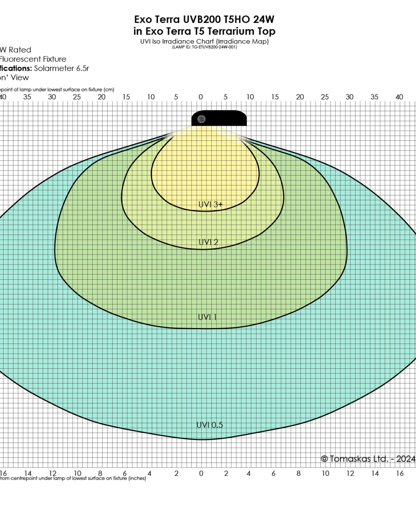Click the heading "in Exo Terra T5 Terrarium Top"
This screenshot has height=532, width=416.
click(x=204, y=31)
